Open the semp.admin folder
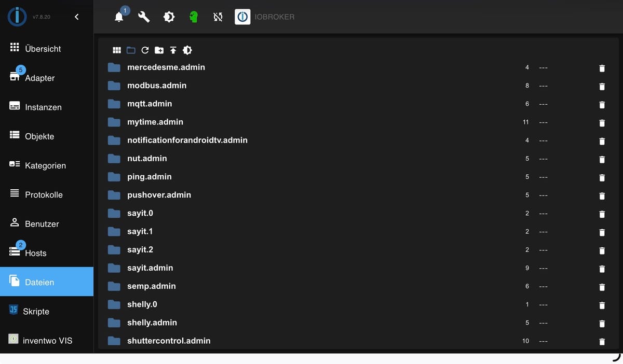623x364 pixels. tap(152, 286)
